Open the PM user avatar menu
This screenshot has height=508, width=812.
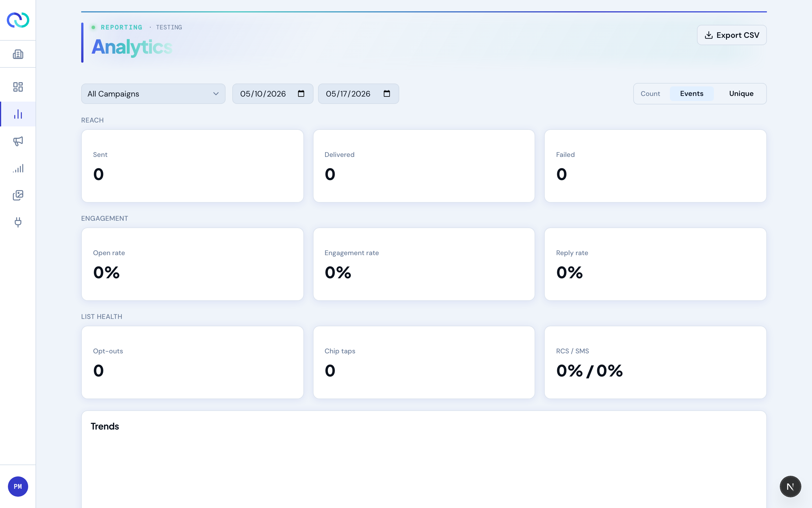click(18, 486)
